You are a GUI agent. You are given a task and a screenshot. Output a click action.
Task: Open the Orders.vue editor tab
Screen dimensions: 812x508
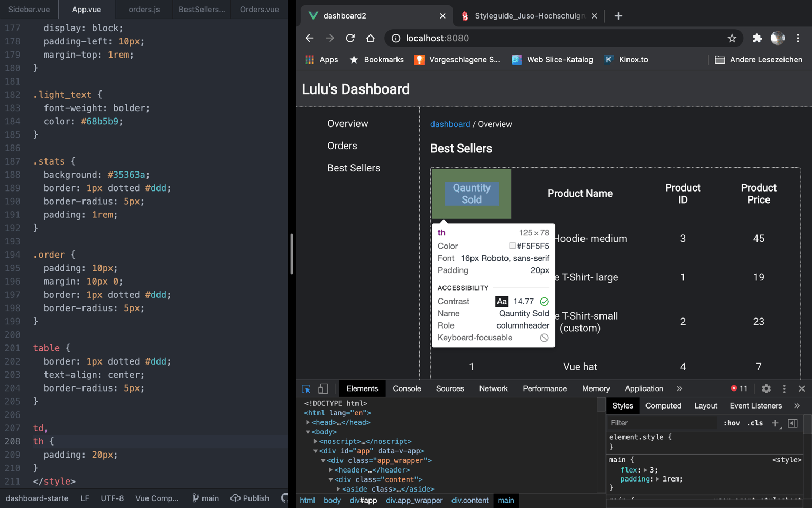click(259, 10)
